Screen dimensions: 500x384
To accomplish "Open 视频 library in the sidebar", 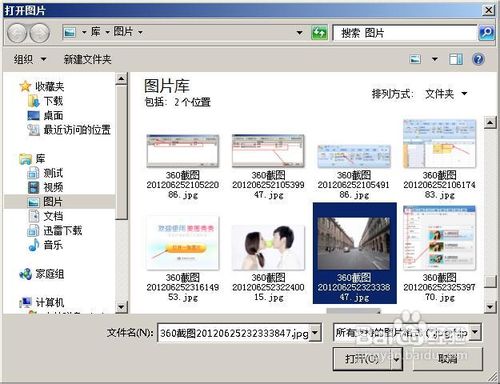I will tap(45, 187).
